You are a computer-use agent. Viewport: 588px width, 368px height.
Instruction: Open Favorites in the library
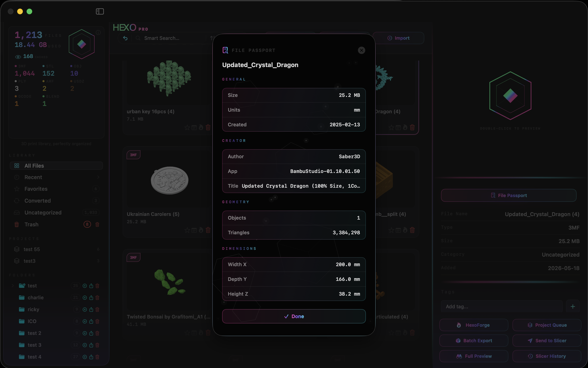click(56, 189)
